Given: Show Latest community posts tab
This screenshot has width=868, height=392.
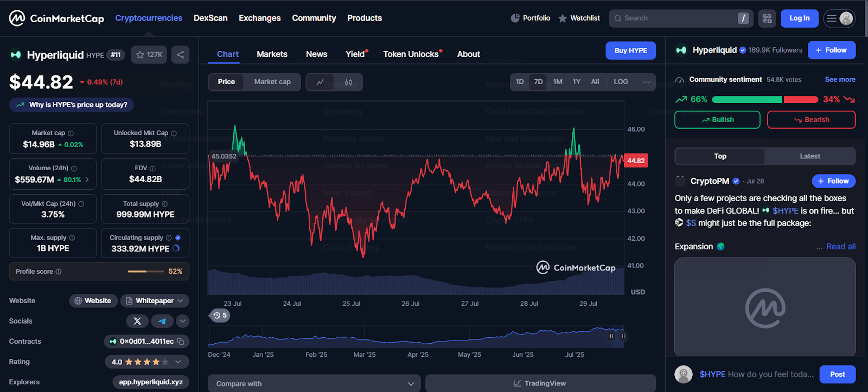Looking at the screenshot, I should click(x=810, y=156).
